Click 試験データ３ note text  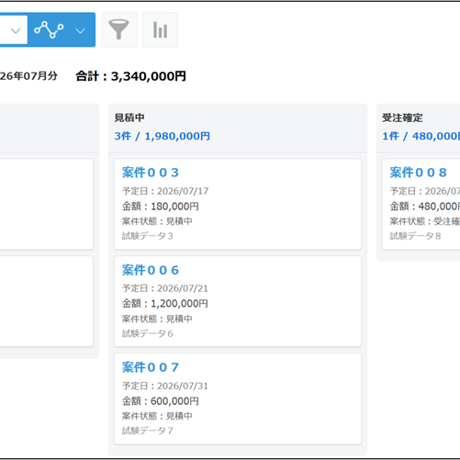click(147, 236)
